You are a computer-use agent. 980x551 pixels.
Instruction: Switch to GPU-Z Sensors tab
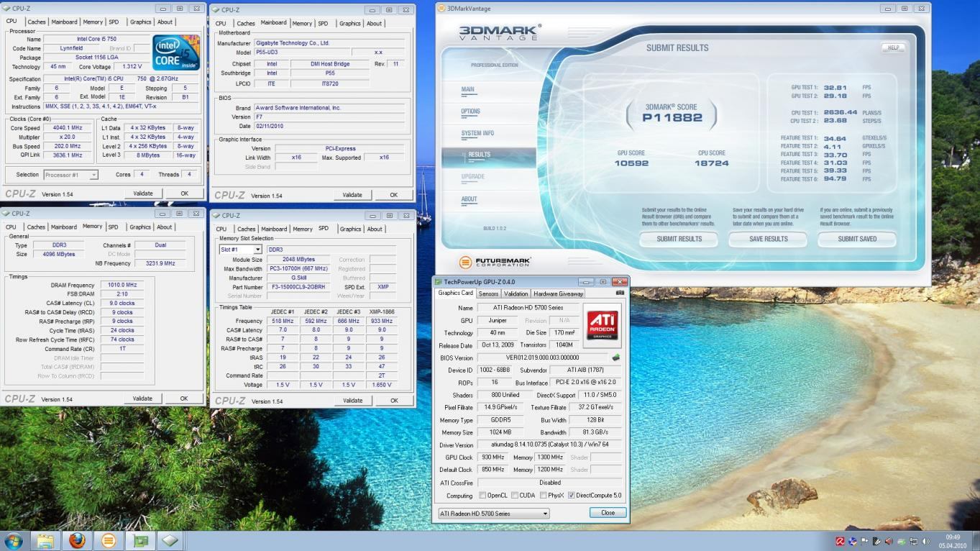pyautogui.click(x=488, y=293)
